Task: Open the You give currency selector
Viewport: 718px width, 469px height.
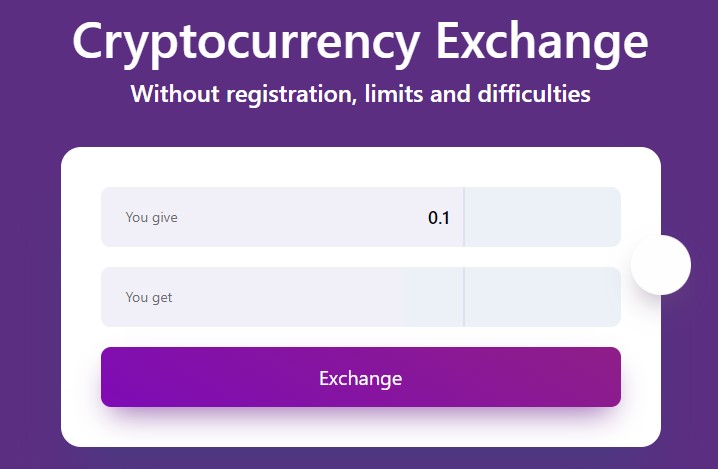Action: tap(543, 217)
